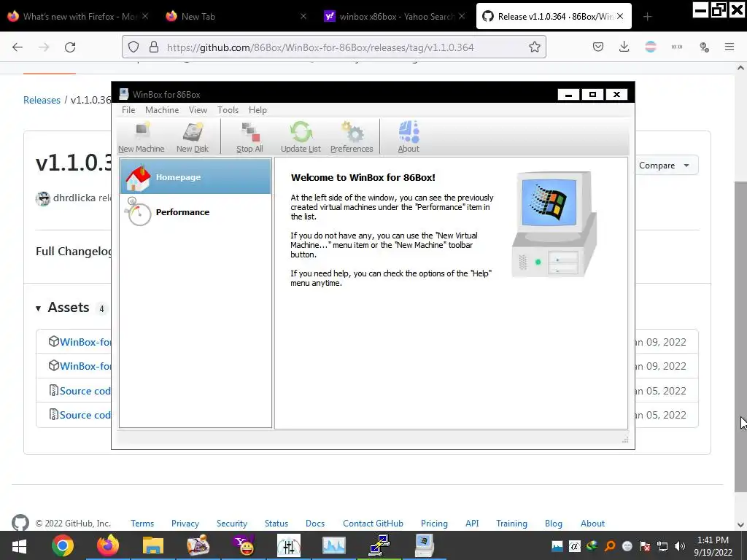Viewport: 747px width, 560px height.
Task: Click the Update List toolbar icon
Action: click(x=301, y=137)
